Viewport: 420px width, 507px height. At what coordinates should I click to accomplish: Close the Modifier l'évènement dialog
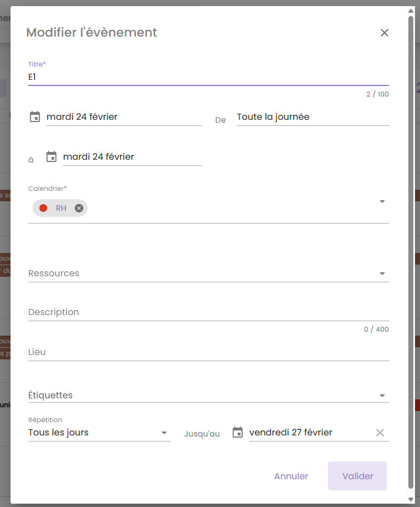[385, 33]
